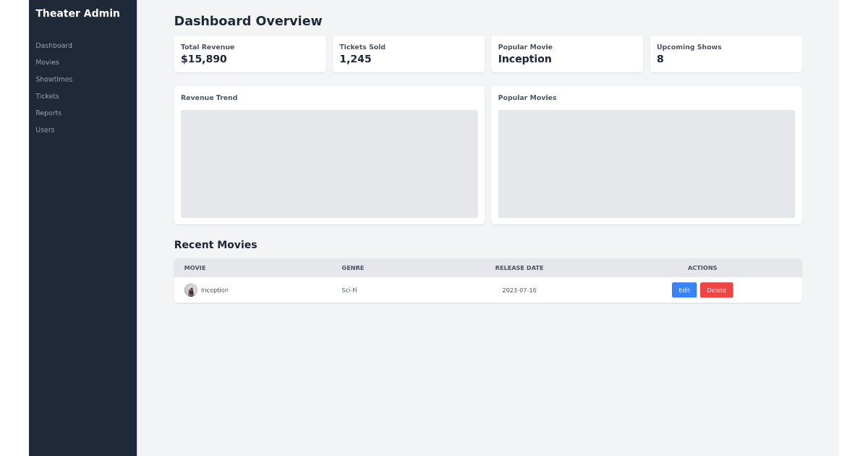Click the Inception avatar thumbnail
The height and width of the screenshot is (456, 868).
point(190,290)
